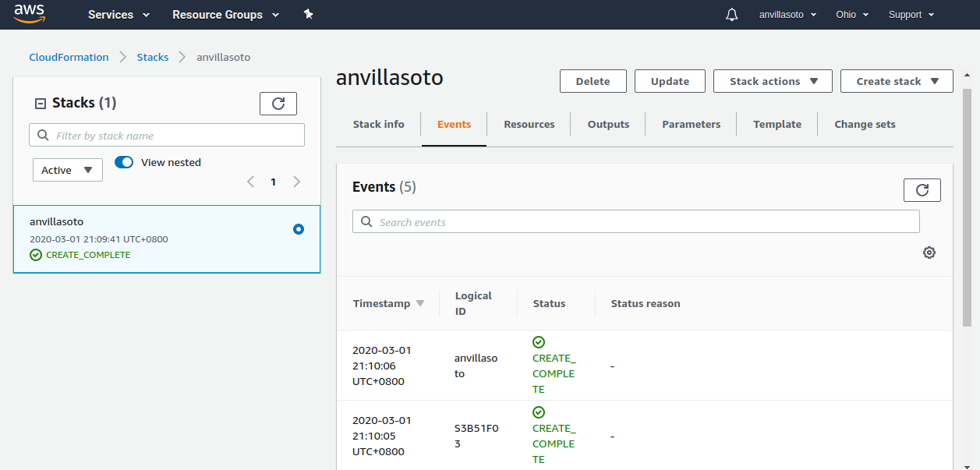The width and height of the screenshot is (980, 470).
Task: Switch to the Template tab
Action: click(777, 124)
